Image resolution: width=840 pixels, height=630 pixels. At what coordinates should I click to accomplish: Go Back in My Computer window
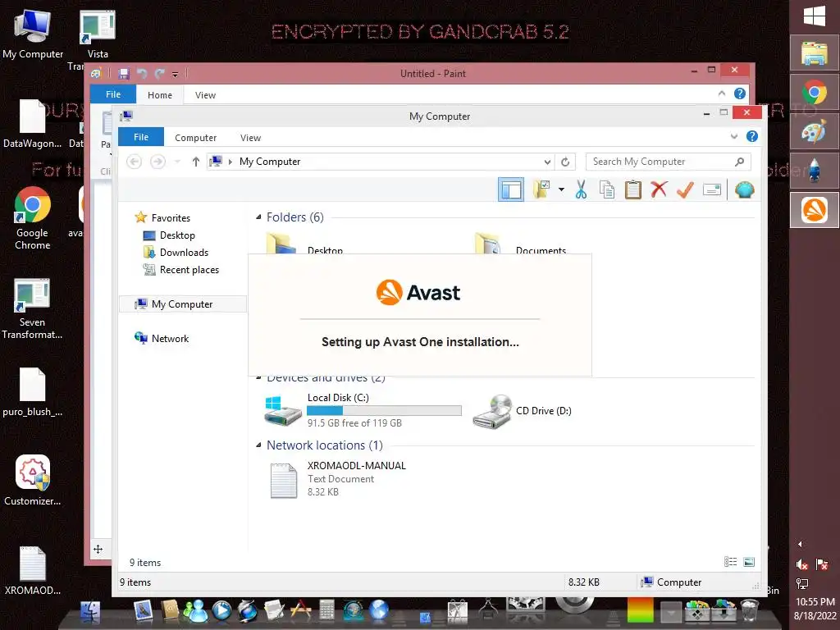point(134,162)
